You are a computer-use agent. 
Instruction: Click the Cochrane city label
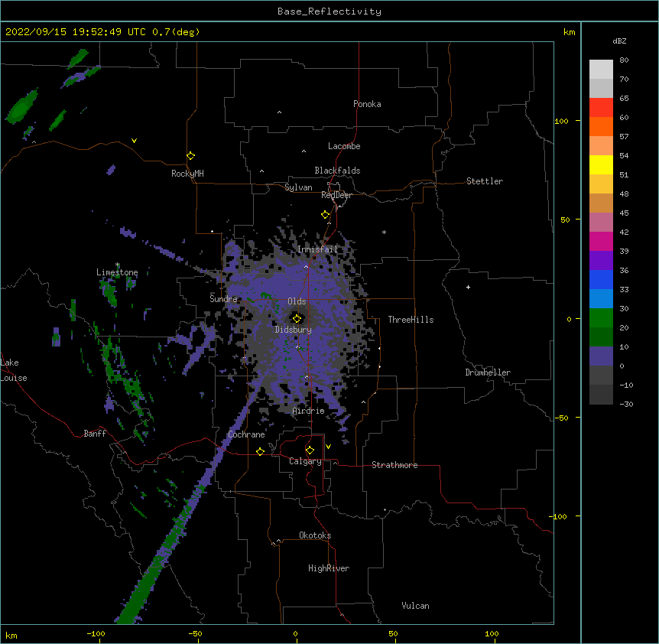[246, 434]
